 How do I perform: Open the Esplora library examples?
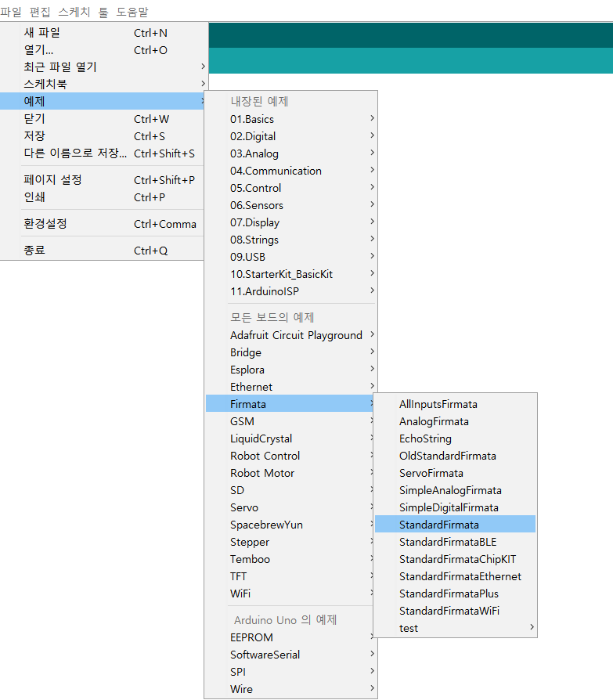[290, 370]
